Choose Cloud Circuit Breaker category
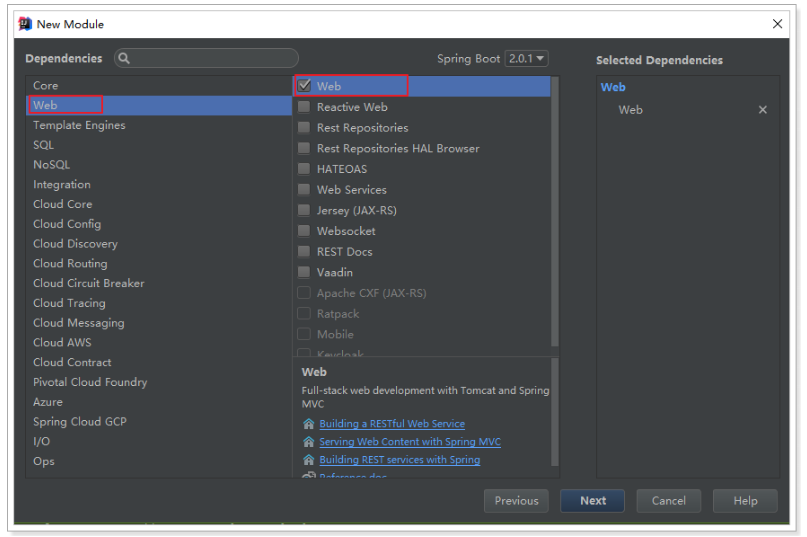This screenshot has width=807, height=537. click(x=159, y=283)
